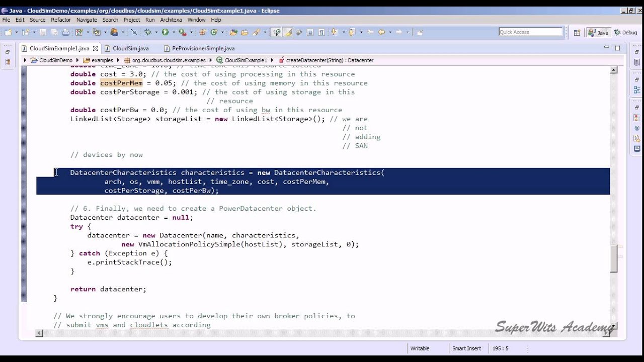
Task: Select the Java perspective button
Action: tap(598, 32)
